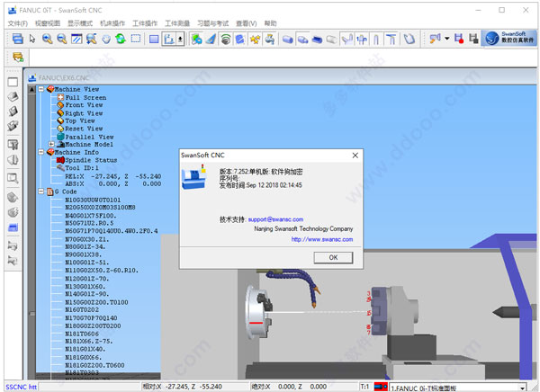Click the zoom in magnifier icon

(47, 39)
